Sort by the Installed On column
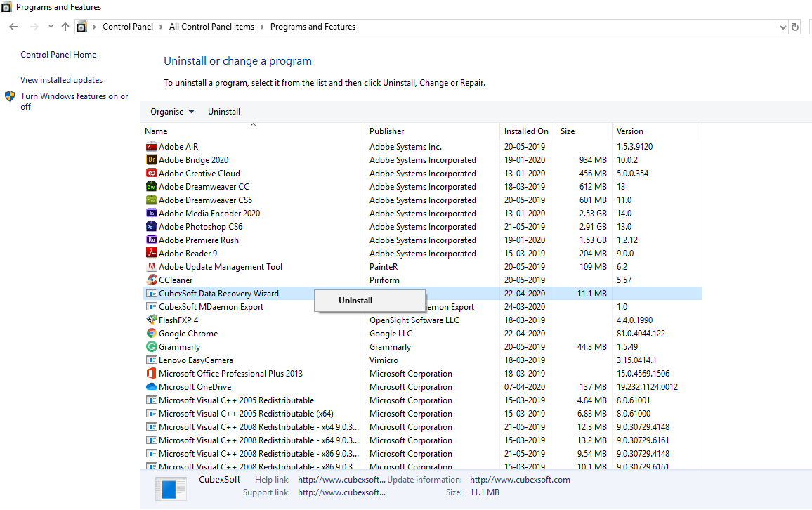This screenshot has height=510, width=812. click(x=526, y=131)
